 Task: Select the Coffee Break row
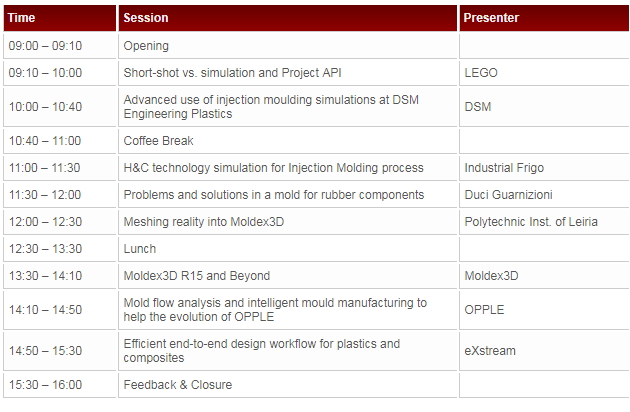[x=317, y=141]
